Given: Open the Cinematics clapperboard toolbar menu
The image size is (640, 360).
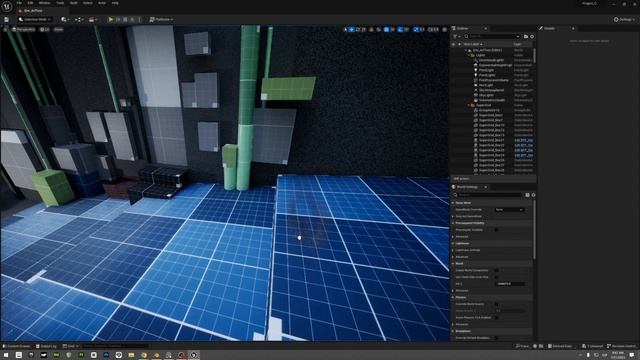Looking at the screenshot, I should pyautogui.click(x=93, y=20).
